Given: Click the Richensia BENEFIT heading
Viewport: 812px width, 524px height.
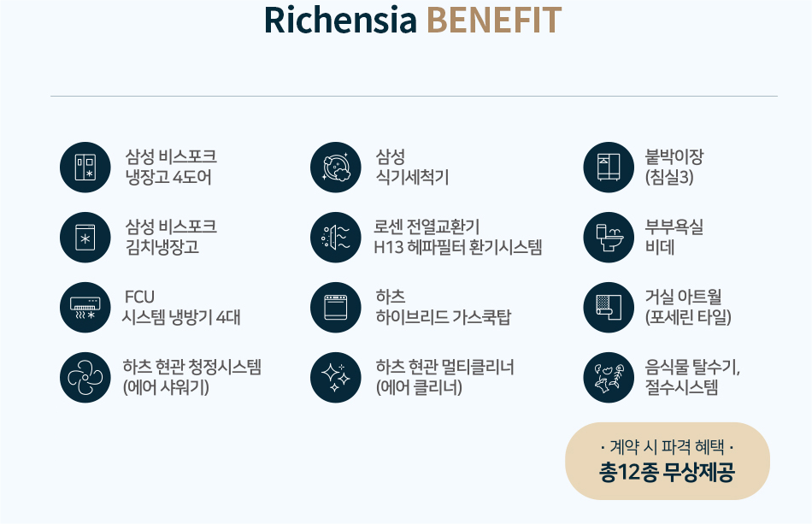Looking at the screenshot, I should (x=412, y=20).
